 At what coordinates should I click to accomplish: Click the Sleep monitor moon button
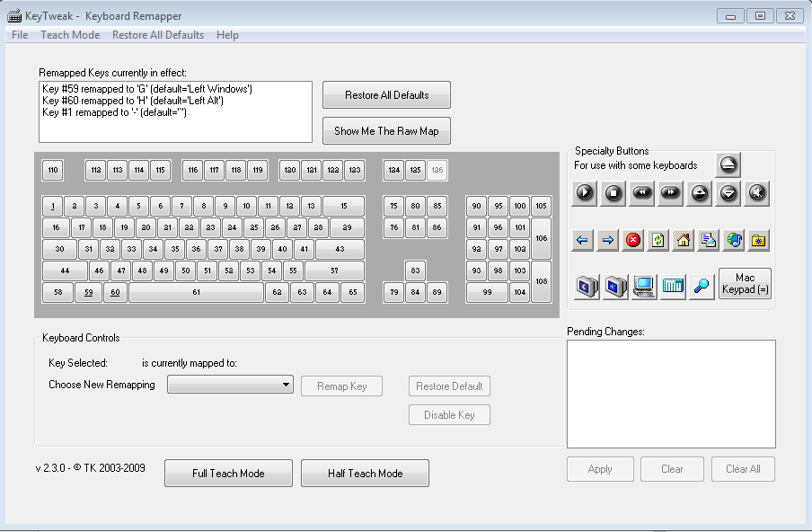[x=587, y=286]
